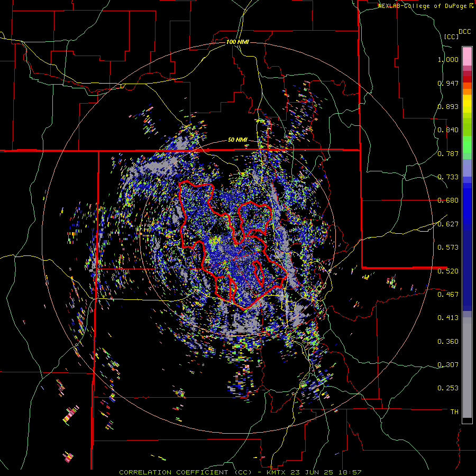Click the NEXLAB-College of DuPage watermark text
The height and width of the screenshot is (476, 476).
pyautogui.click(x=422, y=6)
